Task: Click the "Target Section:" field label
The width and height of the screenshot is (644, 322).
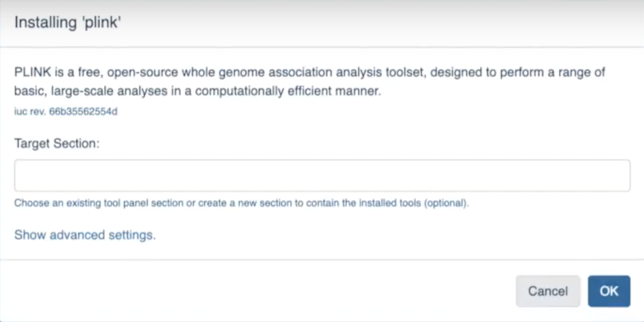Action: tap(57, 143)
